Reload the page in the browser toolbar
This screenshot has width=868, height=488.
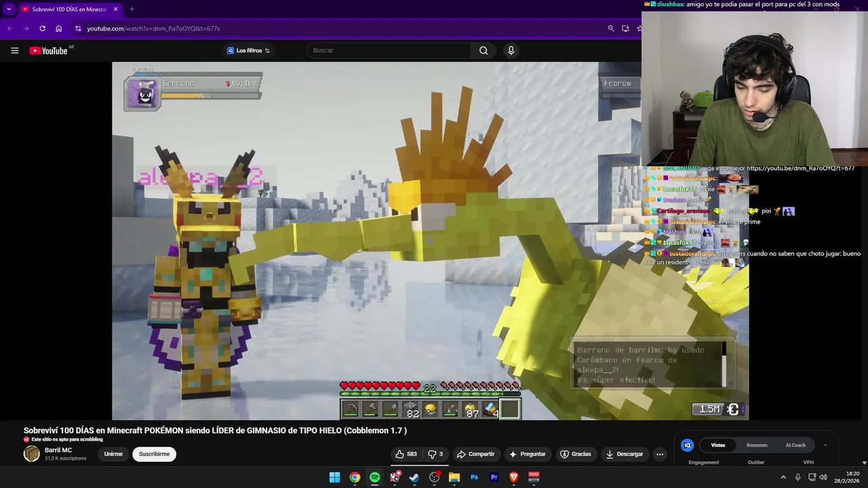point(42,28)
